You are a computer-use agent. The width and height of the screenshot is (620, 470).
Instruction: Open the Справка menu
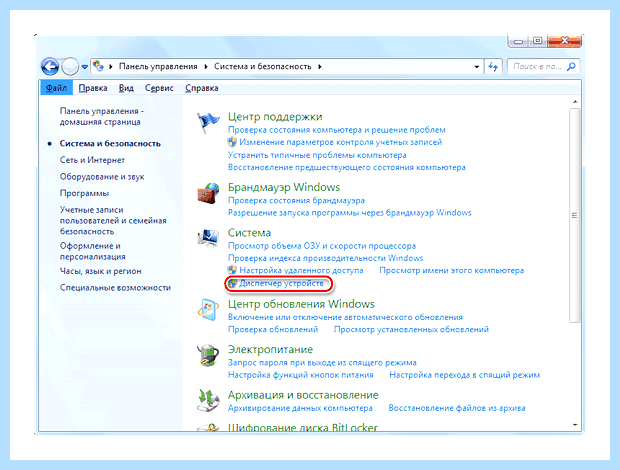pyautogui.click(x=202, y=88)
